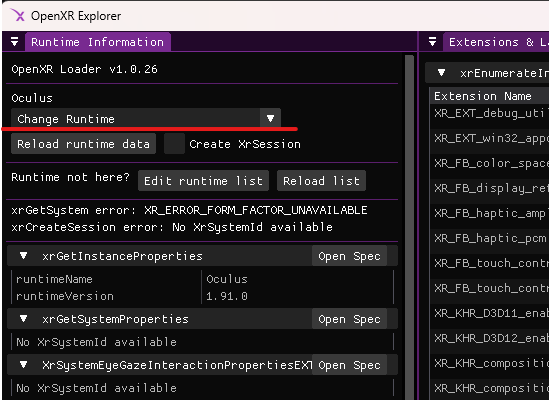Open the Change Runtime dropdown
This screenshot has width=549, height=400.
pos(146,118)
